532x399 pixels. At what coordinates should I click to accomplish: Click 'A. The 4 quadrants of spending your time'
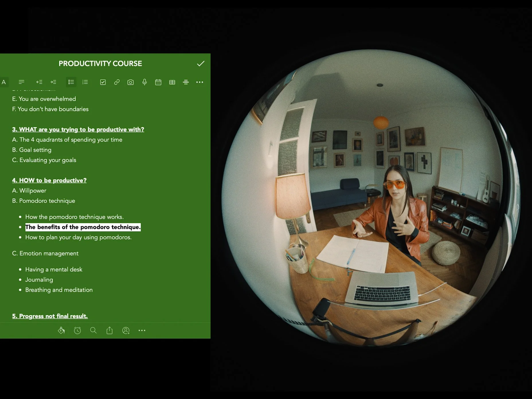(67, 140)
